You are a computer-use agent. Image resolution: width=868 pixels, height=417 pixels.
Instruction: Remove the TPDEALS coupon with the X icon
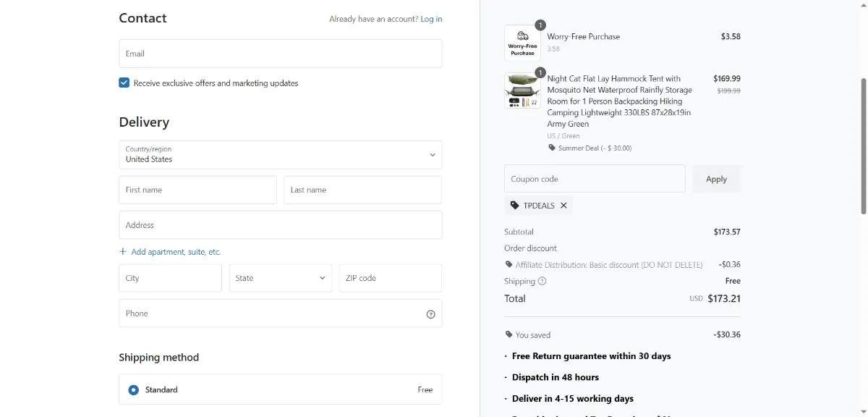[563, 206]
